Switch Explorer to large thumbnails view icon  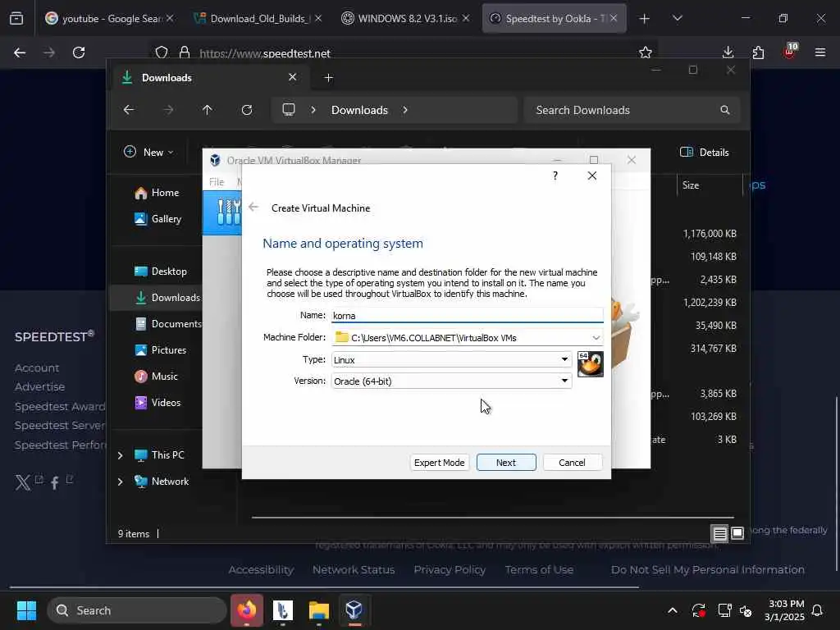click(x=737, y=533)
